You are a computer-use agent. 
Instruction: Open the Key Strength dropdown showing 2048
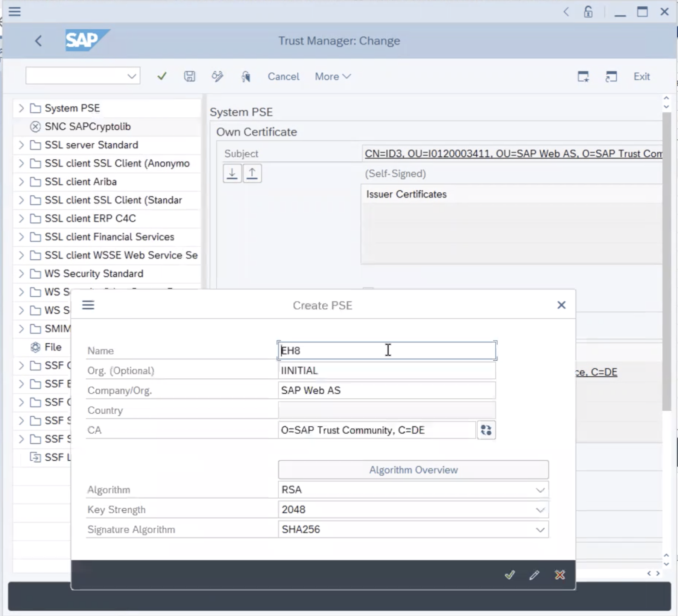pos(540,510)
